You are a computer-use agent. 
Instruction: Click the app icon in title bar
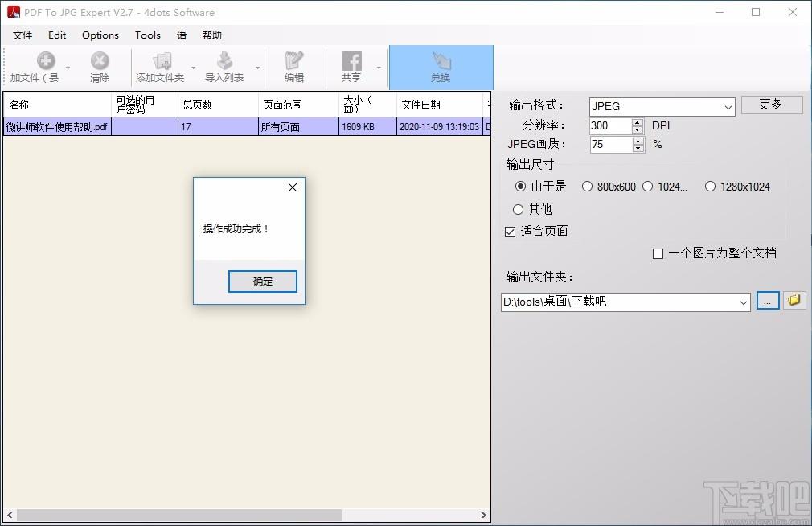(14, 12)
